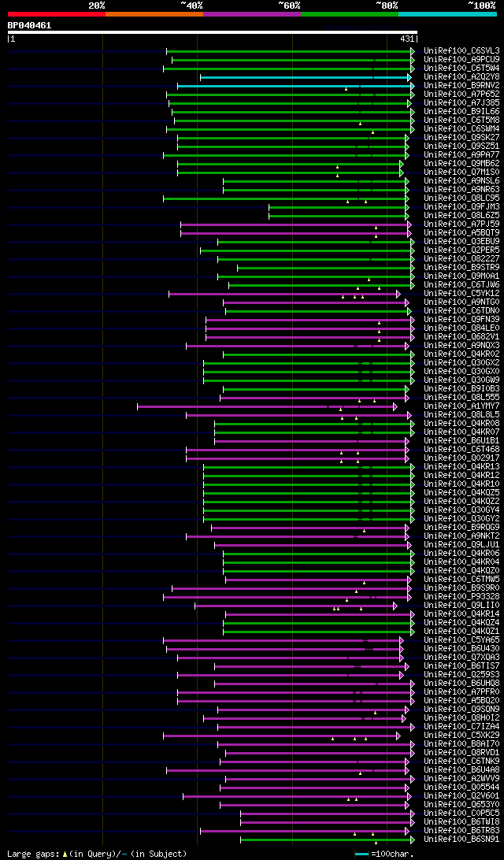Click the green alignment bar for B6SN91
Viewport: 504px width, 860px height.
click(x=328, y=840)
